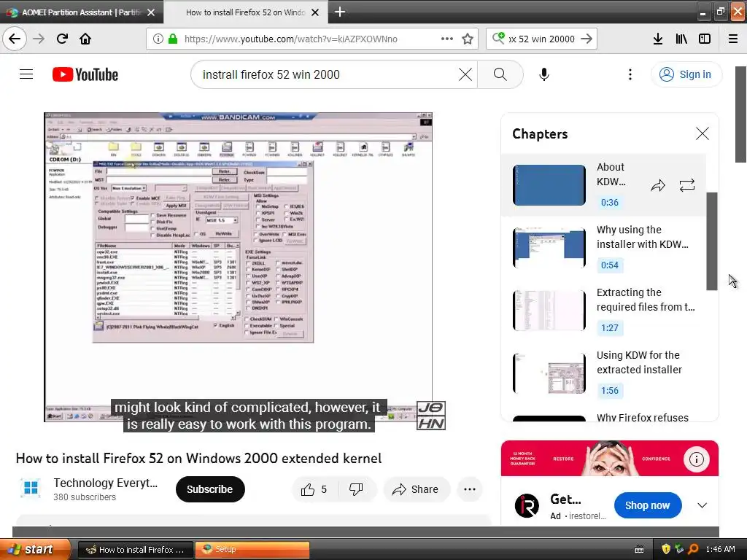Click the Chapters panel scrollbar thumb
The width and height of the screenshot is (747, 560).
[x=711, y=241]
